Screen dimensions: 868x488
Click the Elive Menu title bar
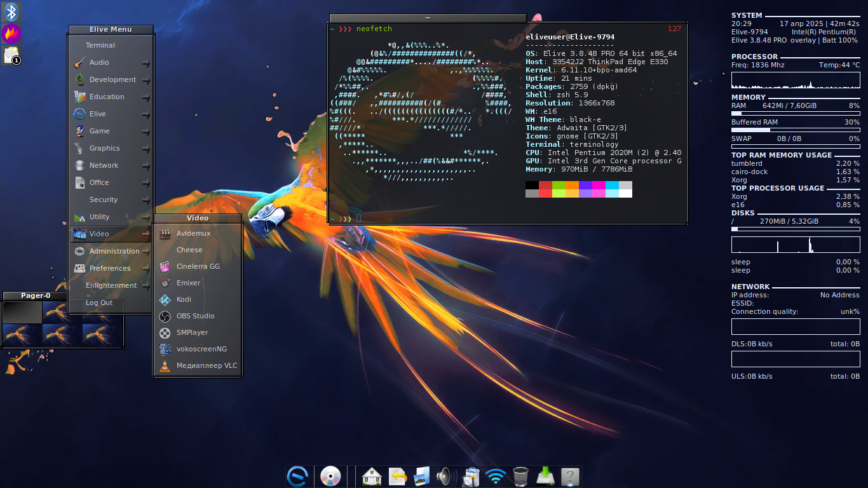tap(111, 29)
